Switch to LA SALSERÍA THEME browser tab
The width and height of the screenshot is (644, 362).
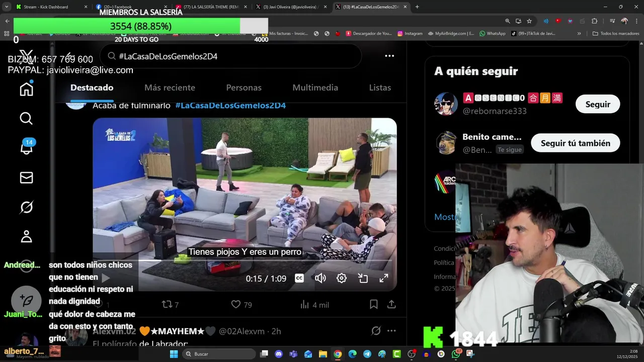210,7
